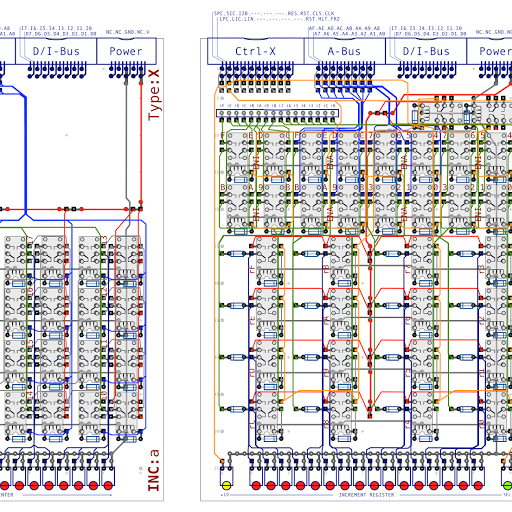The width and height of the screenshot is (512, 512).
Task: Click relay label r9
Action: (326, 372)
